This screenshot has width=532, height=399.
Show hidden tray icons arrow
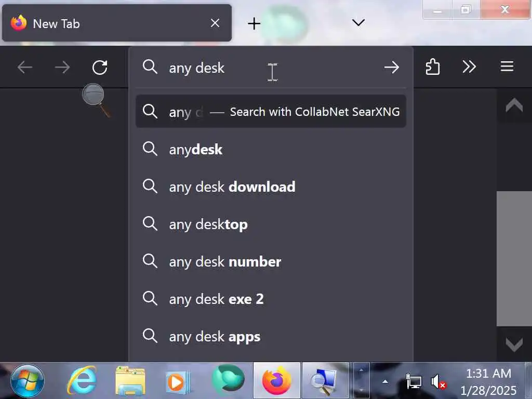click(385, 381)
